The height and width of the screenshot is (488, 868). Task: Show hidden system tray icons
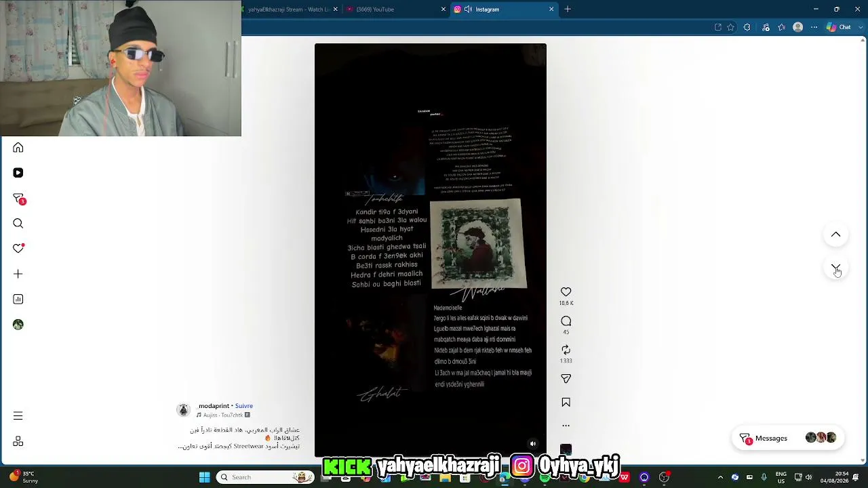[x=720, y=477]
